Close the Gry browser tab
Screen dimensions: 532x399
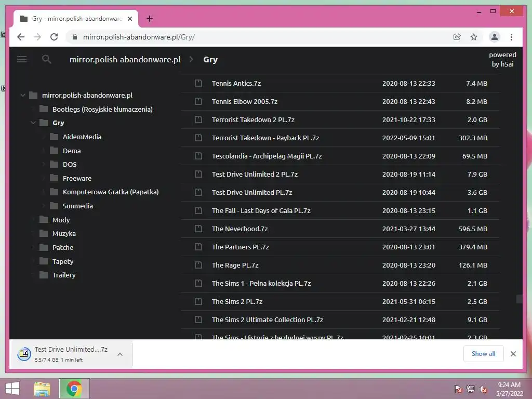click(129, 19)
